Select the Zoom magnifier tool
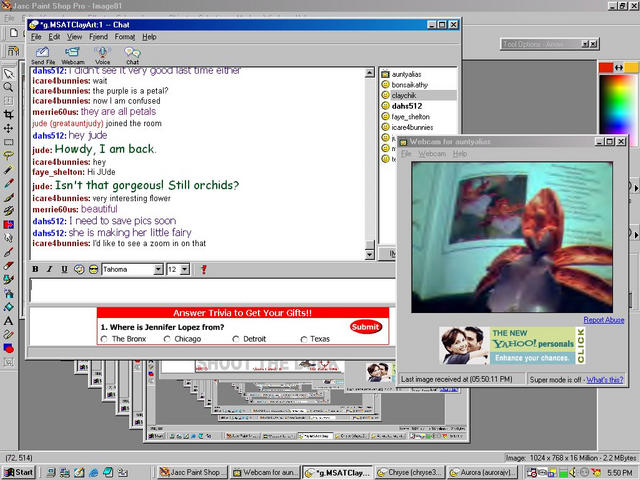 tap(8, 87)
